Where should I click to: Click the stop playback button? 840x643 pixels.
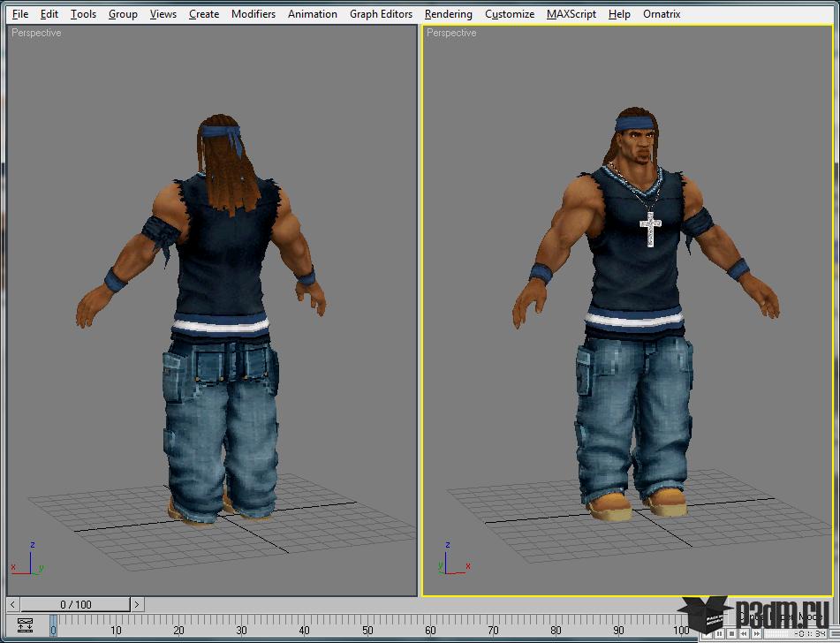point(731,634)
